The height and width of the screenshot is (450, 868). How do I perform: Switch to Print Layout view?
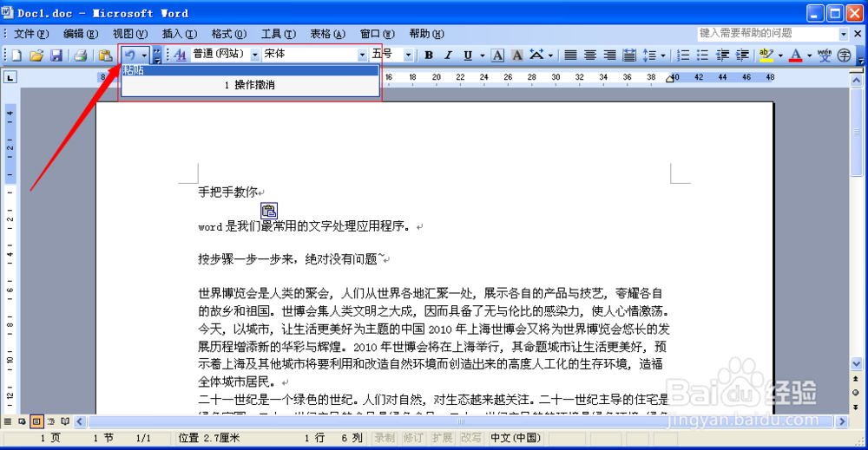(36, 421)
